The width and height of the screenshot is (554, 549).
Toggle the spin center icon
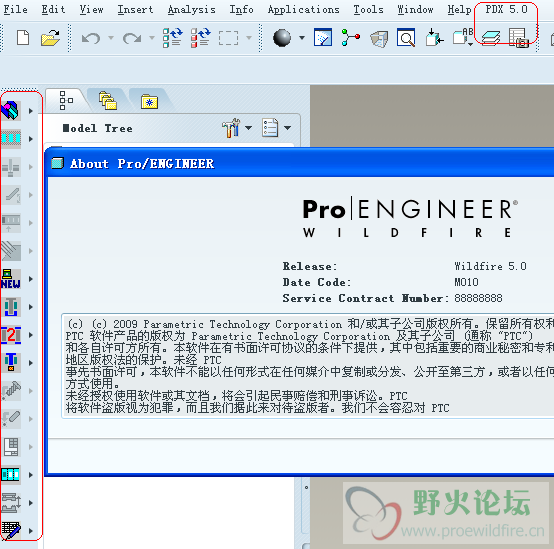coord(350,38)
